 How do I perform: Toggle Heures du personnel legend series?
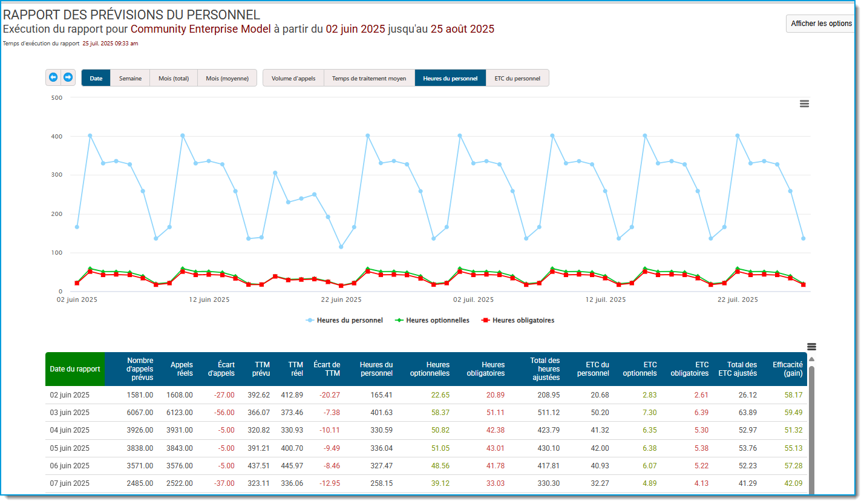pyautogui.click(x=344, y=320)
